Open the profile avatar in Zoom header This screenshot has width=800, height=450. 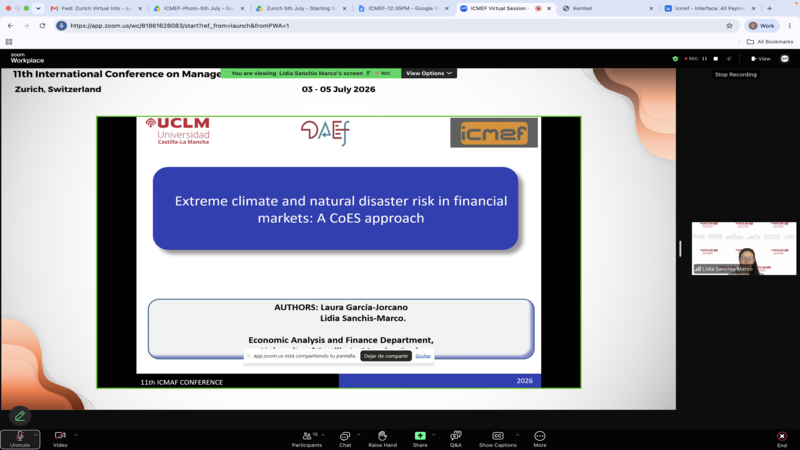pyautogui.click(x=785, y=59)
